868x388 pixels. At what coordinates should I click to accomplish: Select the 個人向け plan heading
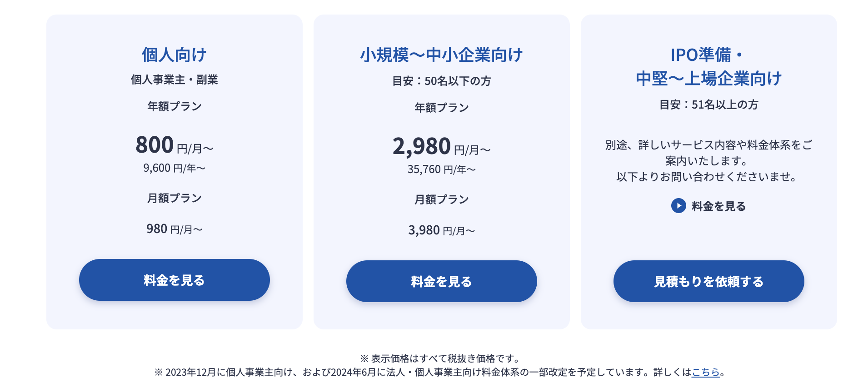click(175, 55)
